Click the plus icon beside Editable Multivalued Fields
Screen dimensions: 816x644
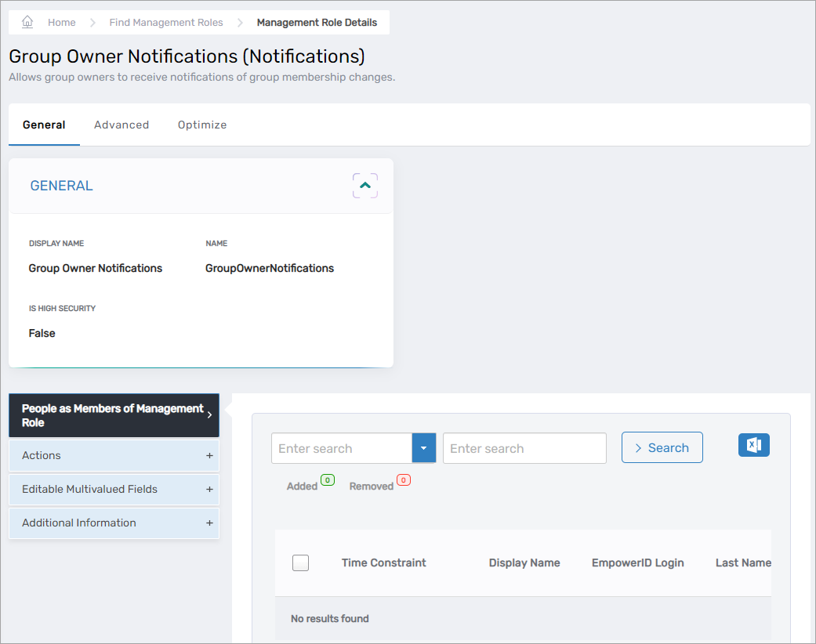coord(209,490)
